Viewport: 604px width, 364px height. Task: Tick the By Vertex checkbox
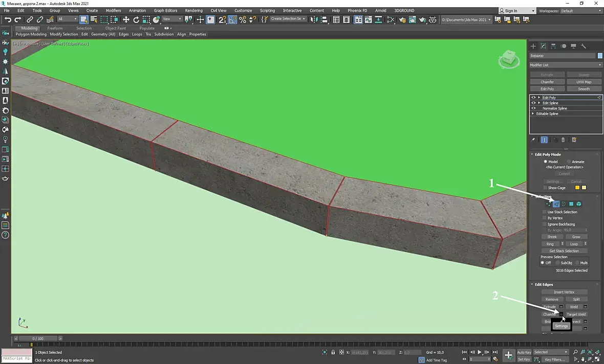pyautogui.click(x=545, y=218)
